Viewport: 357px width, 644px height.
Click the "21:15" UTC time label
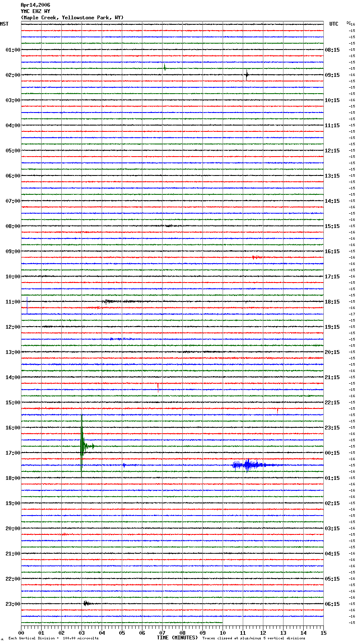pyautogui.click(x=332, y=377)
